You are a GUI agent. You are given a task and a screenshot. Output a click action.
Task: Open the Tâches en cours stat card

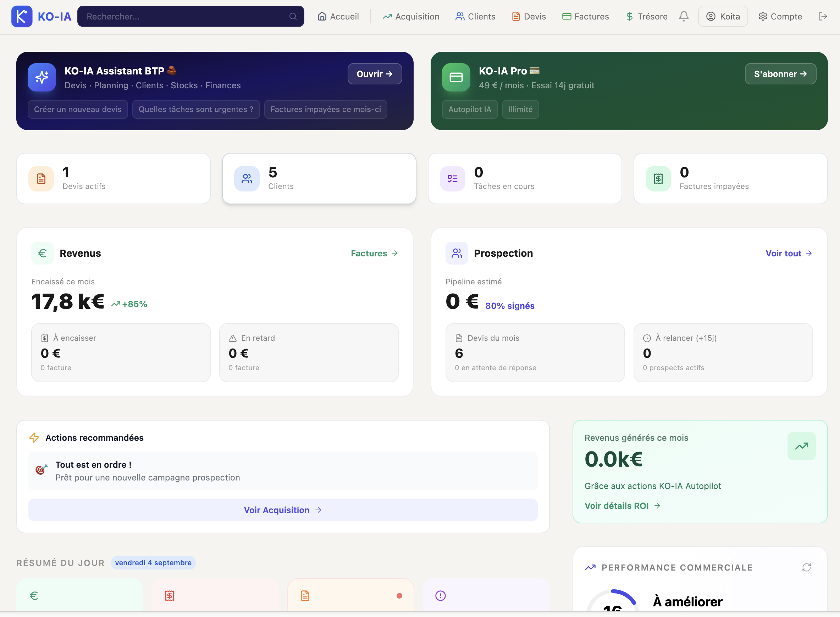point(525,178)
